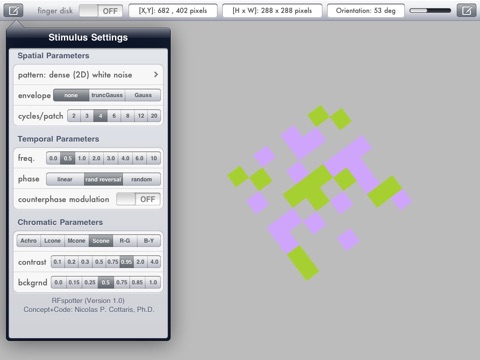
Task: Open the pattern dense (2D) white noise selector
Action: click(88, 75)
